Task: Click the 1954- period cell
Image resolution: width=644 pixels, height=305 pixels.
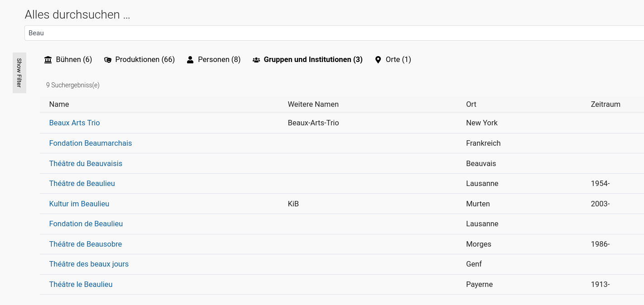Action: tap(601, 183)
